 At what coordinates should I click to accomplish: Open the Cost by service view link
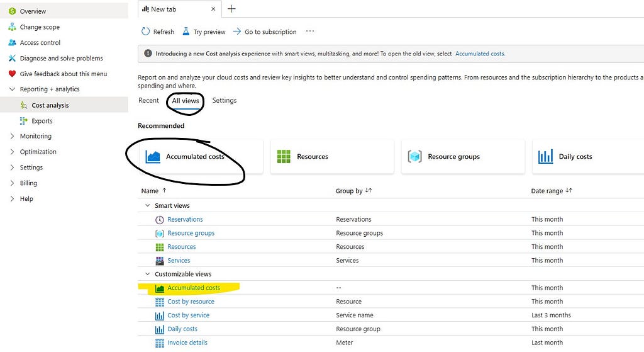[x=189, y=315]
